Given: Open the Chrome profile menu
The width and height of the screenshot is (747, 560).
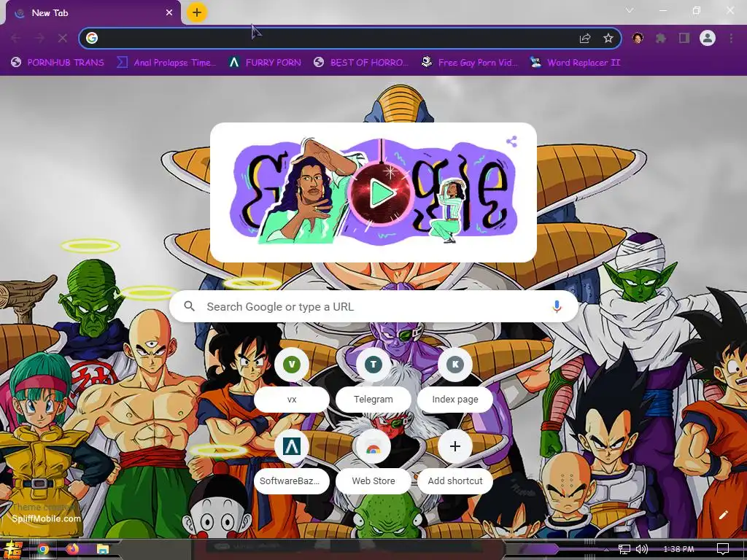Looking at the screenshot, I should pyautogui.click(x=708, y=38).
